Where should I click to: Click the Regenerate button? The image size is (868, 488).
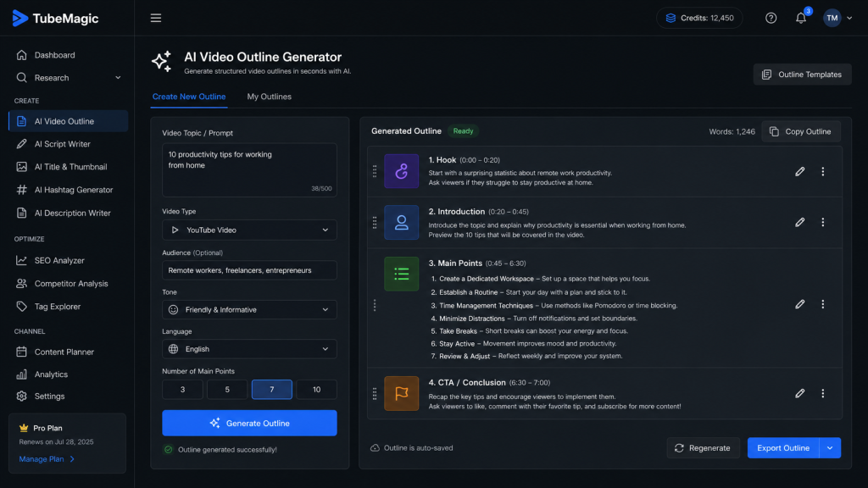pos(703,448)
